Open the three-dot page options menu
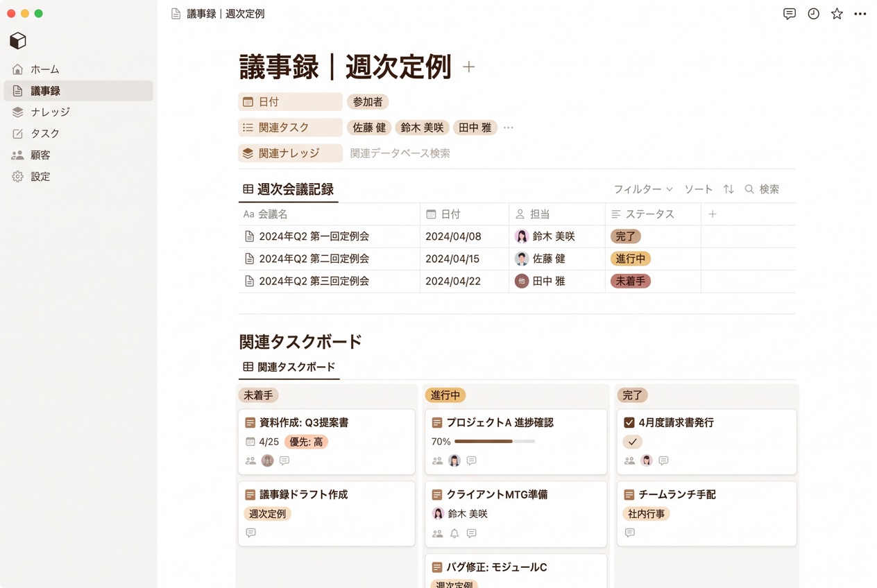This screenshot has width=877, height=588. point(860,14)
